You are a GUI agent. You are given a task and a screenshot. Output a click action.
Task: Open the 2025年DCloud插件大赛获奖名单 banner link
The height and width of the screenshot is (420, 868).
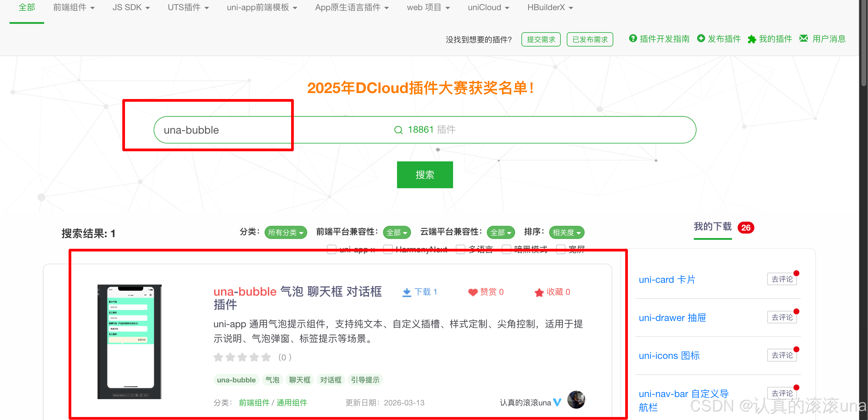pos(421,88)
